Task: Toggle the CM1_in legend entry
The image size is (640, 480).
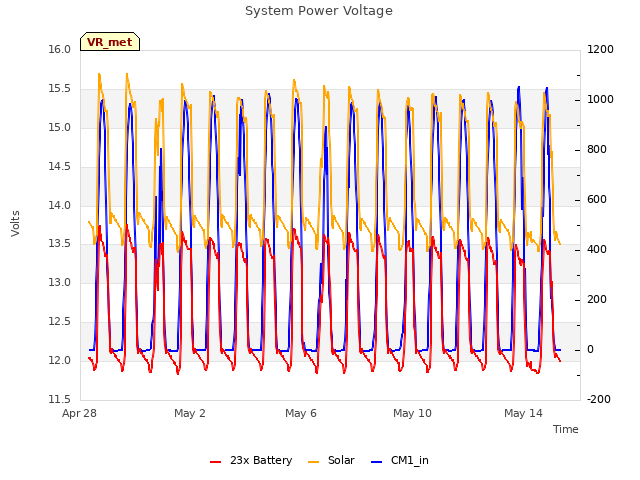Action: click(400, 460)
